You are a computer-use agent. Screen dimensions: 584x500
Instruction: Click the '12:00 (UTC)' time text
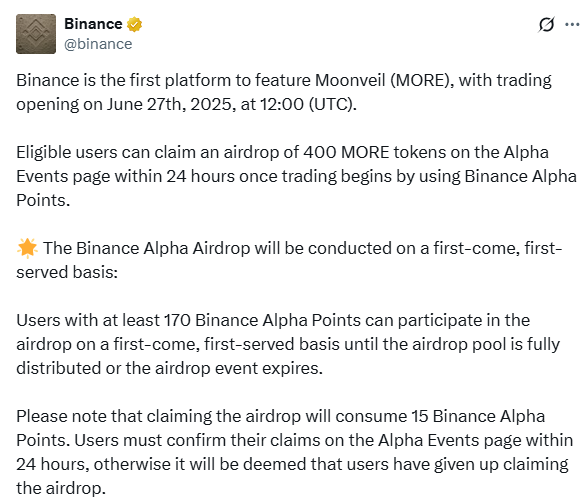(308, 104)
